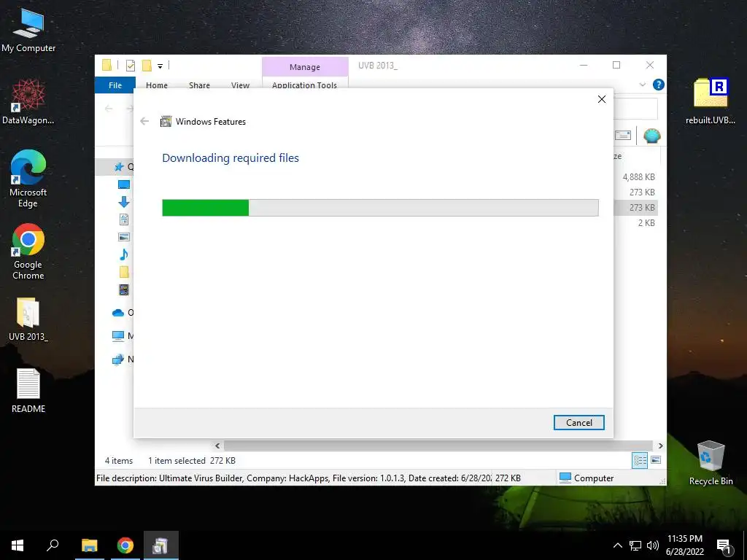Open the notification center icon
The width and height of the screenshot is (747, 560).
click(x=724, y=546)
